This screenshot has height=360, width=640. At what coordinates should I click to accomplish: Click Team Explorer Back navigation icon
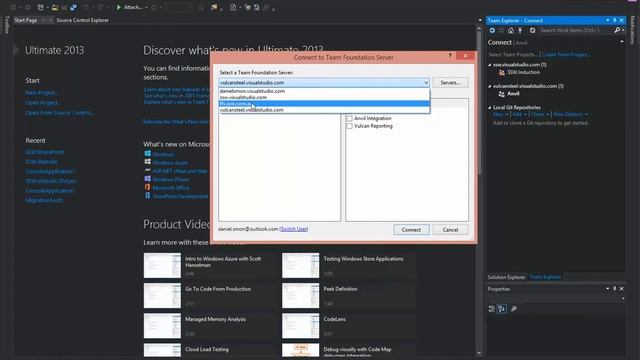[492, 30]
